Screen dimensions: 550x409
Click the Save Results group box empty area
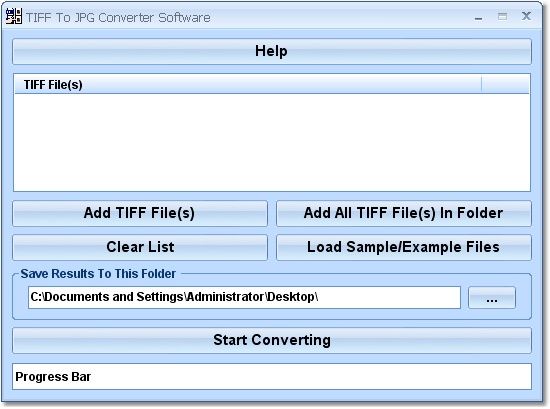pos(272,314)
